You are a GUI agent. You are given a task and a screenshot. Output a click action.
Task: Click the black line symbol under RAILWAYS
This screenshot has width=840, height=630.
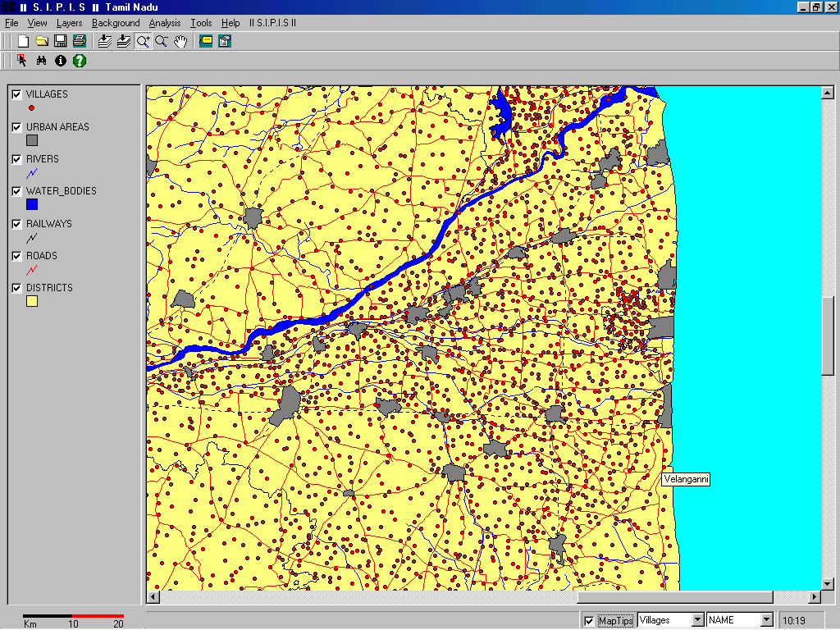click(32, 237)
